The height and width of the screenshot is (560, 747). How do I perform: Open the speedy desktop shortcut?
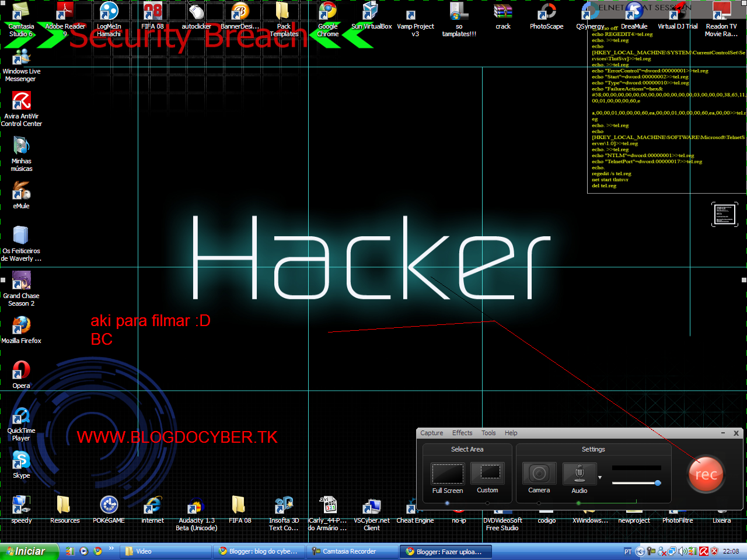(21, 509)
